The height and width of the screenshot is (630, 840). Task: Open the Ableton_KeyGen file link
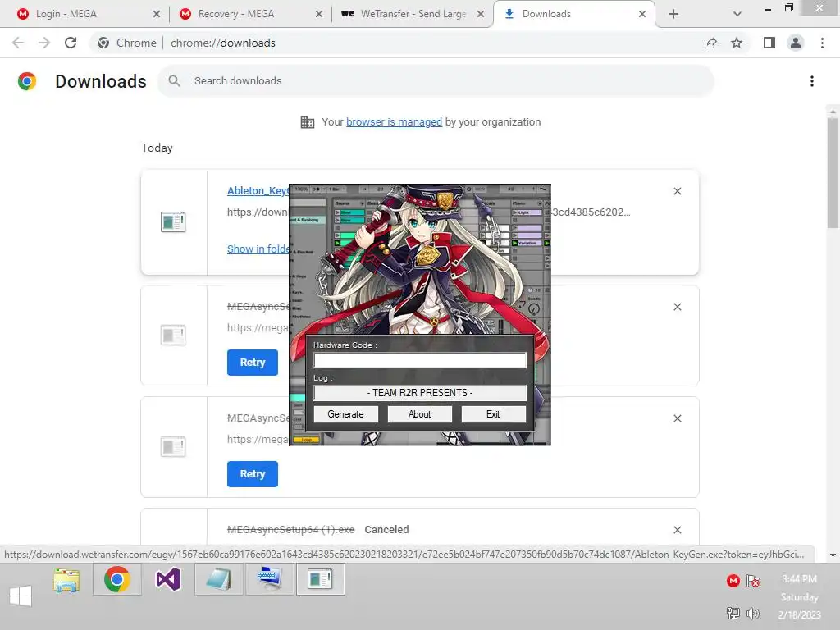coord(258,190)
